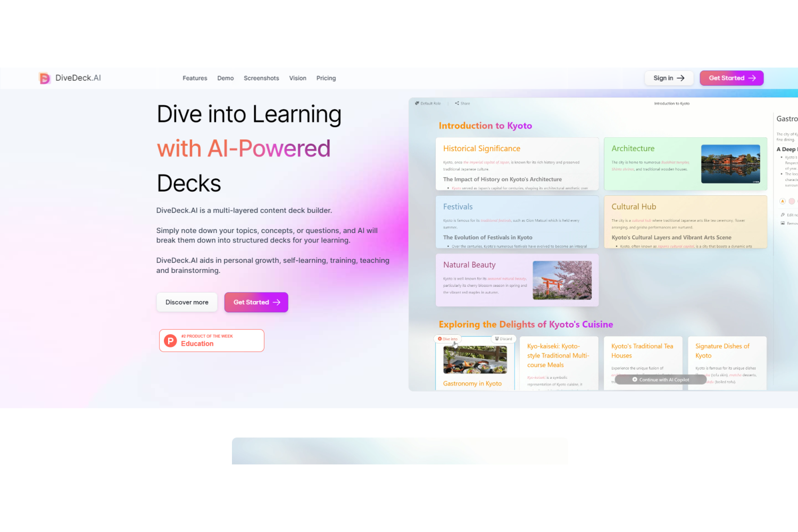
Task: Click Exploring the Delights of Kyoto's Cuisine heading
Action: [526, 325]
